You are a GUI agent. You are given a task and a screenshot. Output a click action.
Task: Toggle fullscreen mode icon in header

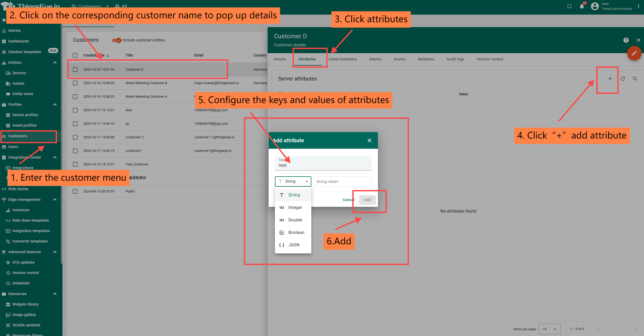pyautogui.click(x=569, y=6)
